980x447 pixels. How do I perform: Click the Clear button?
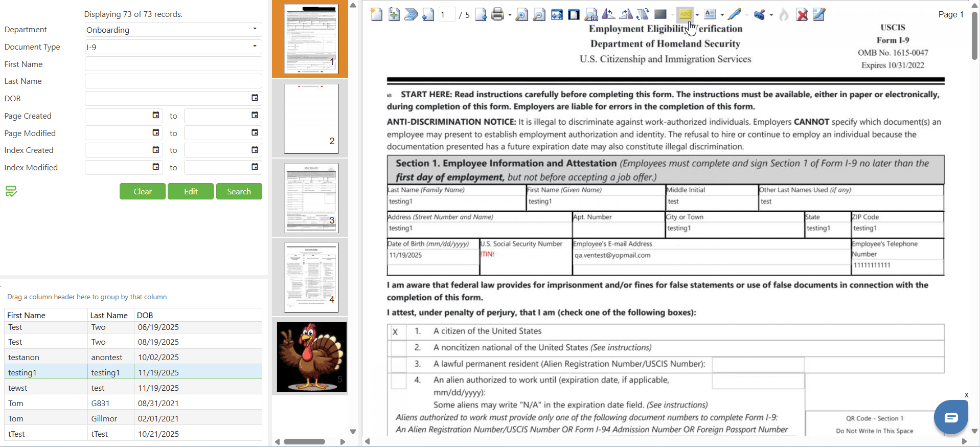point(143,191)
